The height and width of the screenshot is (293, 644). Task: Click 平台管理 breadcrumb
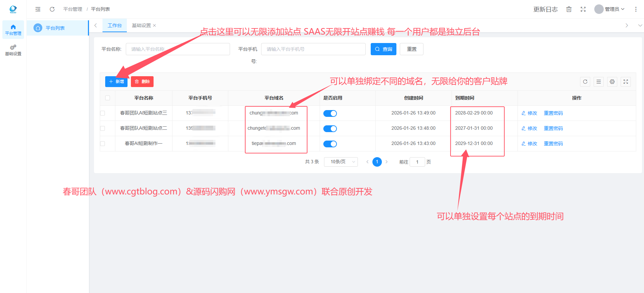73,9
